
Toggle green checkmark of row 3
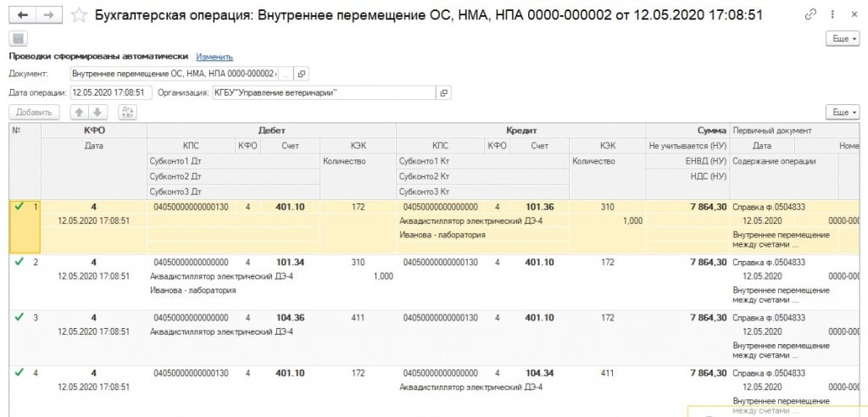coord(19,317)
